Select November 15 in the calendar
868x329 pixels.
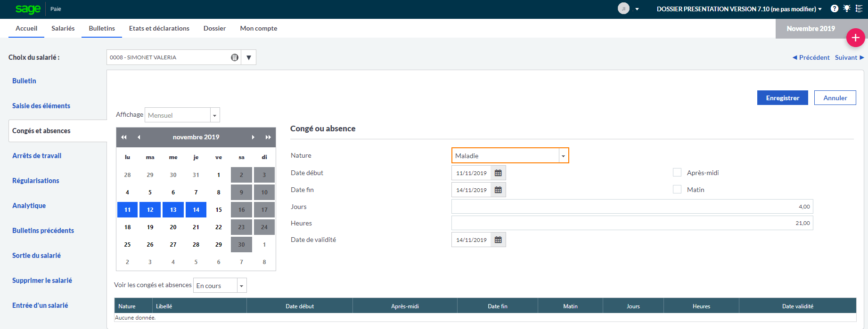click(219, 210)
